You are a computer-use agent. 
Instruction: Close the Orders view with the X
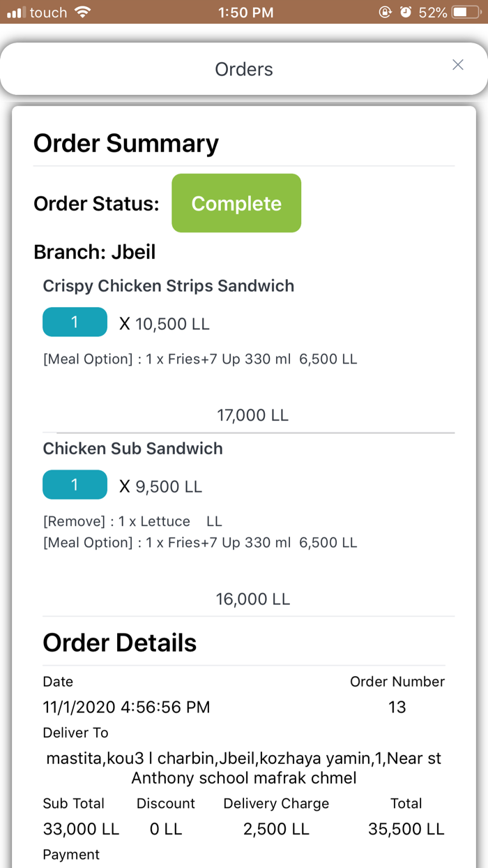tap(458, 65)
